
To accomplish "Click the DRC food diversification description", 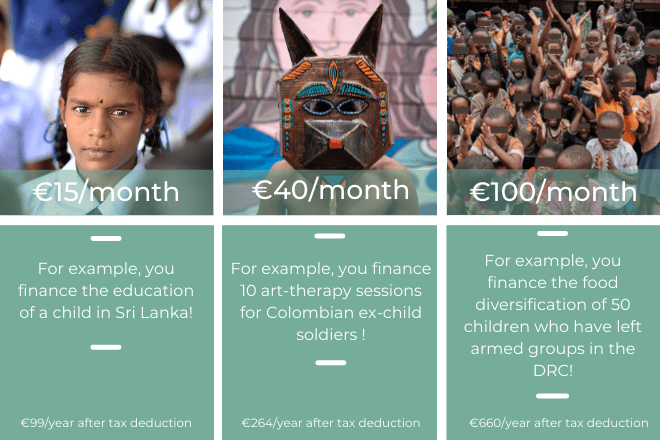I will [x=553, y=314].
